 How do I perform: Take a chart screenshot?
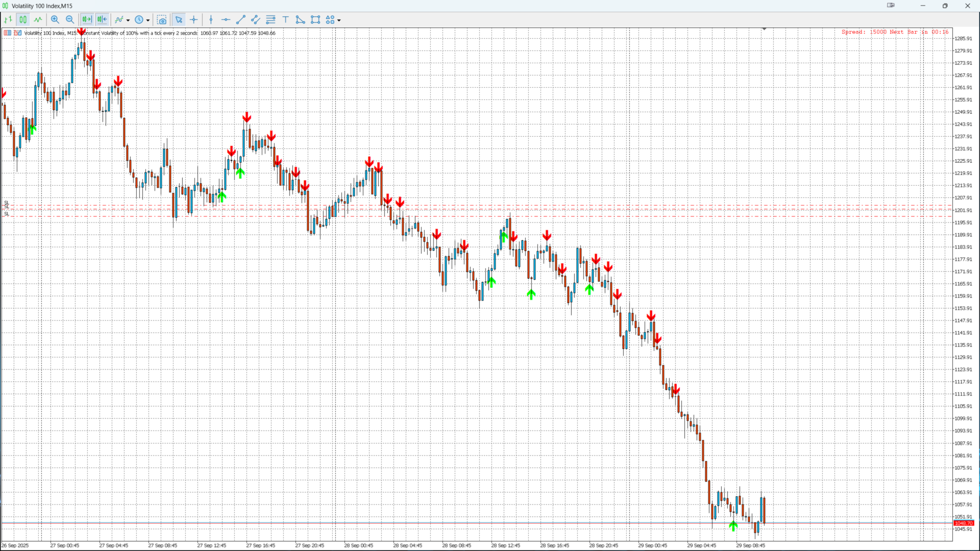point(162,20)
